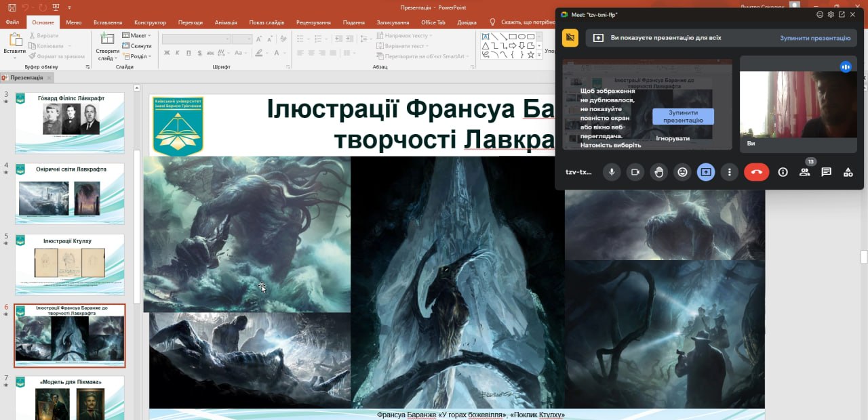Select slide 4 Оніричні світи Лавкрафта thumbnail
This screenshot has height=420, width=868.
click(x=70, y=193)
